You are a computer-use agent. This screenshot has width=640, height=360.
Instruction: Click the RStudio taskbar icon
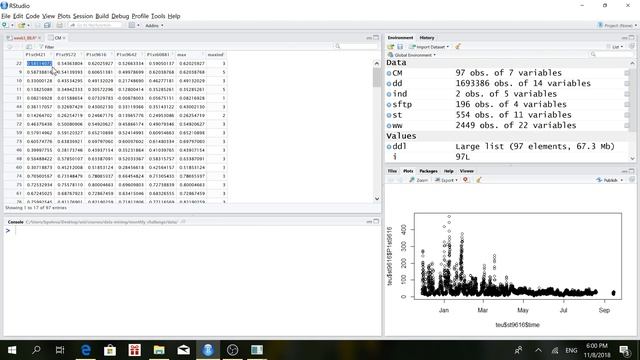pyautogui.click(x=208, y=350)
